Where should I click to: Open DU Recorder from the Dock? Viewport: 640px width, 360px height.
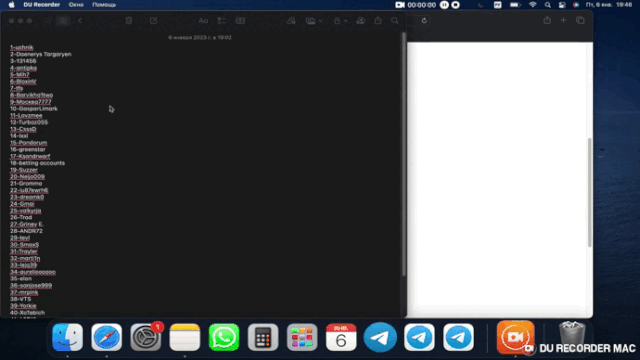[516, 337]
